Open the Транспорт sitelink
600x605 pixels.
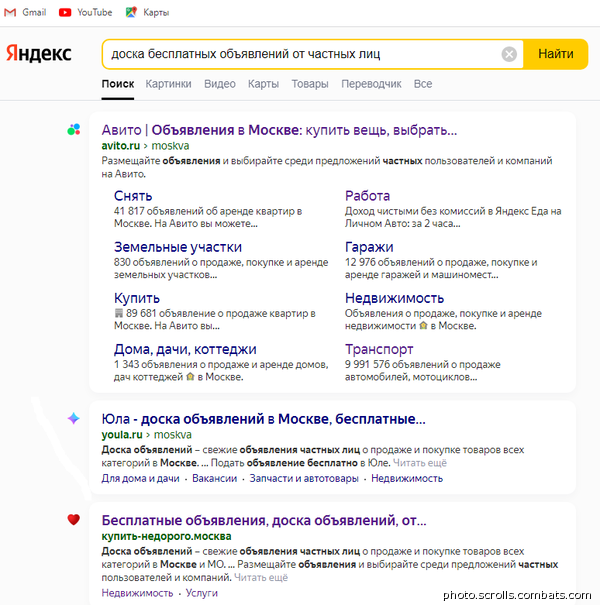point(379,349)
